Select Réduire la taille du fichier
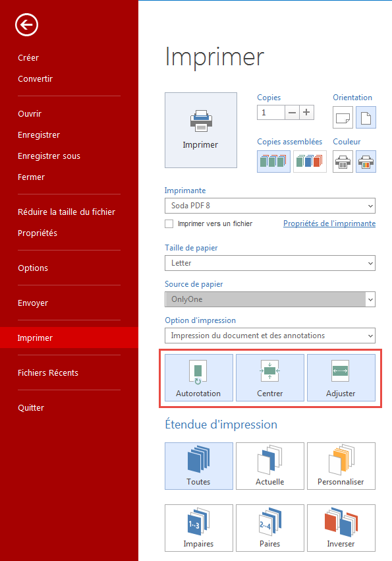This screenshot has width=392, height=561. pyautogui.click(x=67, y=212)
